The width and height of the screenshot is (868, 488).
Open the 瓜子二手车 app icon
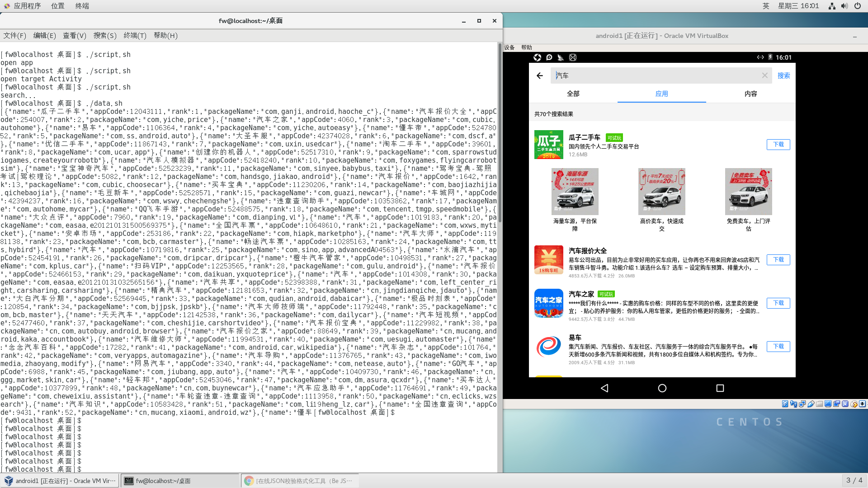point(549,145)
